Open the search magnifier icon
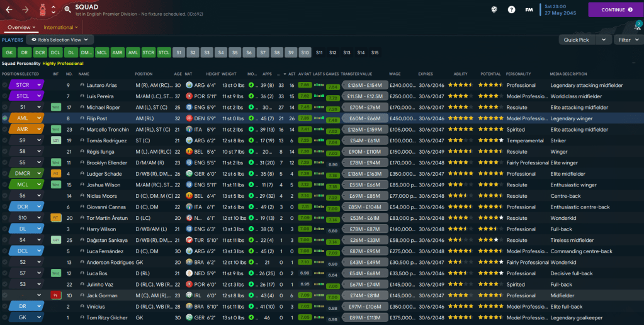Viewport: 644px width, 325px height. 67,10
